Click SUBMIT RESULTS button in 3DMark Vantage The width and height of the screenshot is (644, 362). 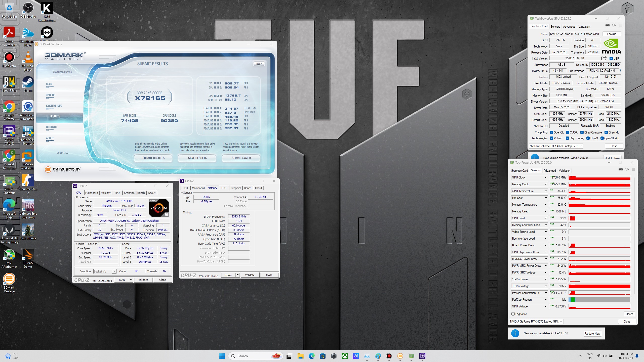(x=153, y=158)
